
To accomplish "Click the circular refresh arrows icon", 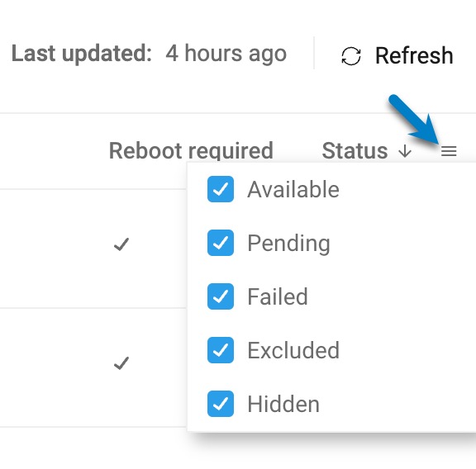I will point(351,56).
